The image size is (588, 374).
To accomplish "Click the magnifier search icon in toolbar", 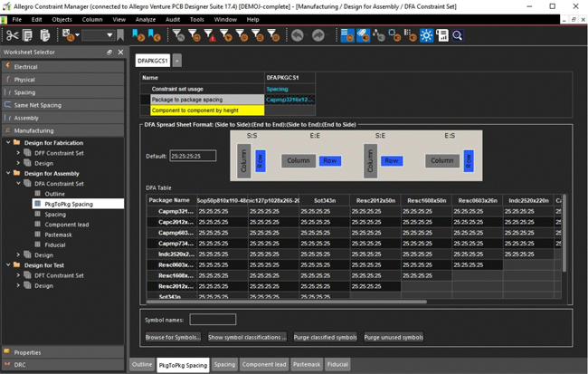I will click(x=458, y=35).
